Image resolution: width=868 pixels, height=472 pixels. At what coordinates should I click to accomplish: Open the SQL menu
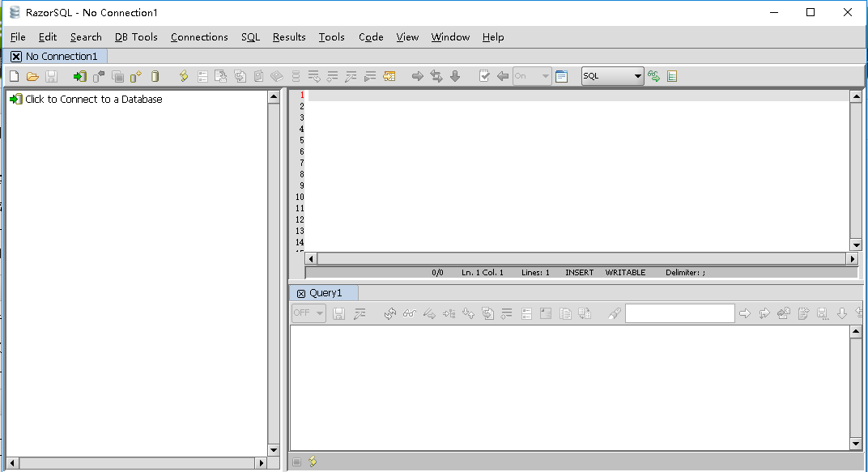[250, 37]
